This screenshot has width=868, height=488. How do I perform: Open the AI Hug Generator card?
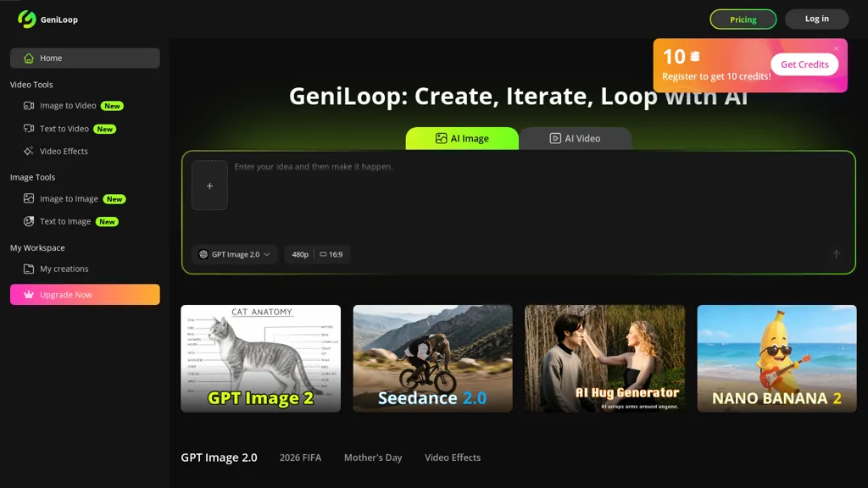pyautogui.click(x=604, y=358)
